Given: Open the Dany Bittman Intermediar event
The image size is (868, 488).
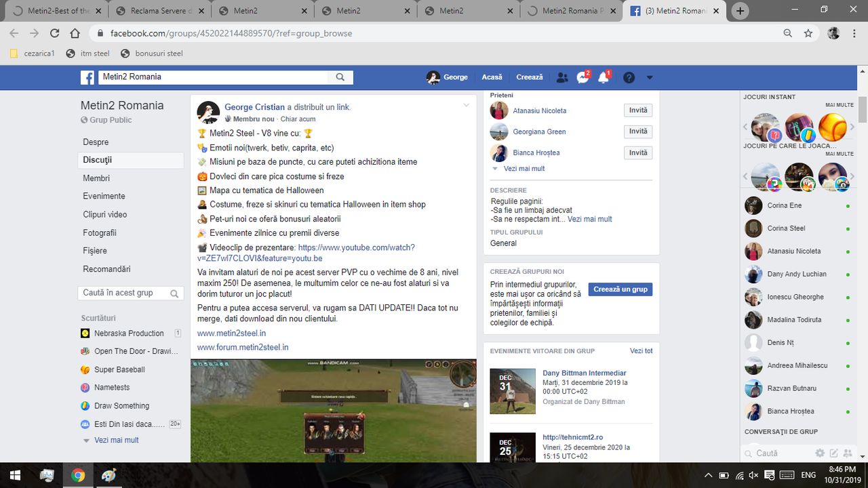Looking at the screenshot, I should click(584, 373).
